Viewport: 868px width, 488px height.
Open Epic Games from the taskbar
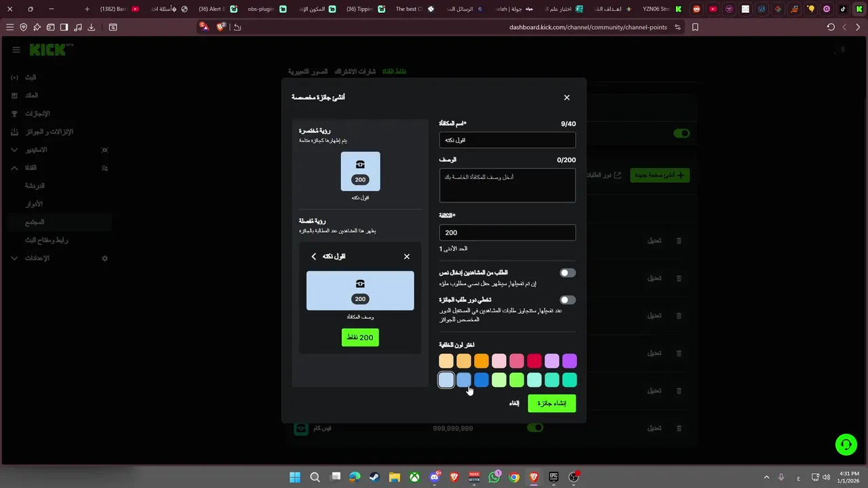pyautogui.click(x=553, y=477)
